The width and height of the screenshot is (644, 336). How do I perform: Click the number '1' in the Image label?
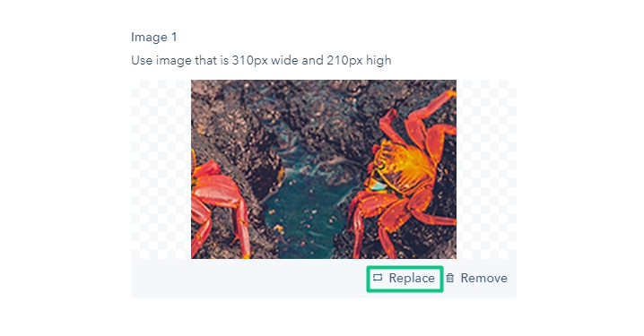point(174,37)
